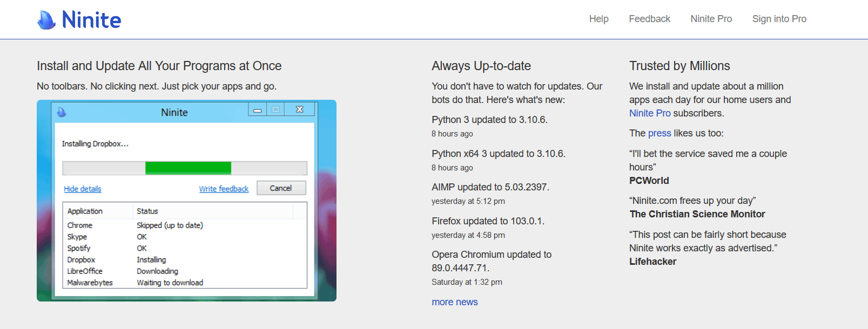
Task: Click the 'Always Up-to-date' heading
Action: 481,66
